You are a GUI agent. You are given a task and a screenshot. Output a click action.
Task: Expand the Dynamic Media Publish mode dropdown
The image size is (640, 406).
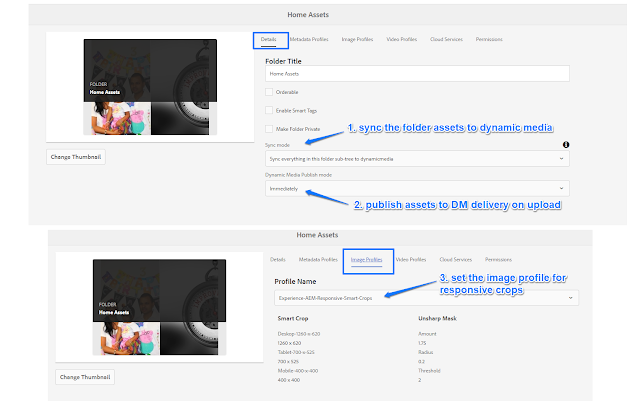(417, 189)
